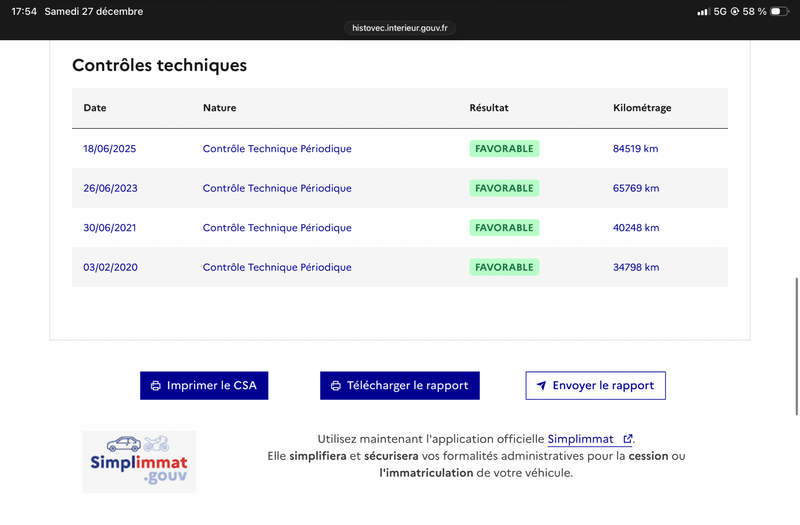Click the Kilométrage column header
This screenshot has width=800, height=525.
coord(641,108)
